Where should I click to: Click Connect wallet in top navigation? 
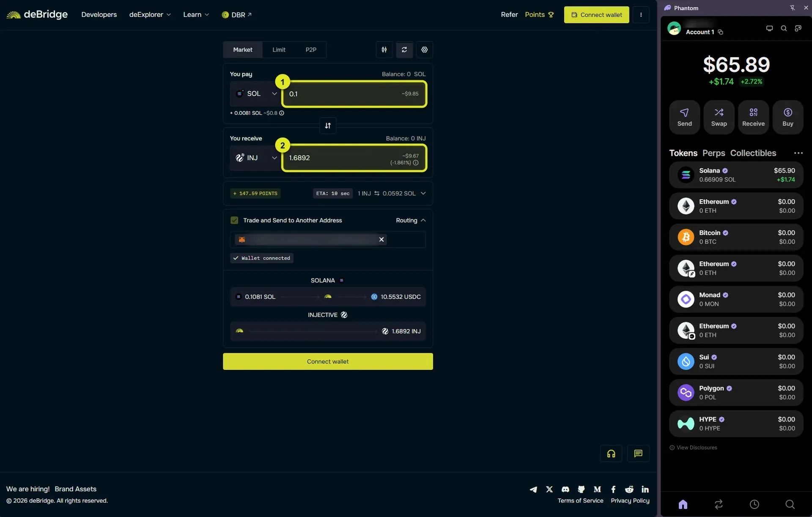[596, 15]
